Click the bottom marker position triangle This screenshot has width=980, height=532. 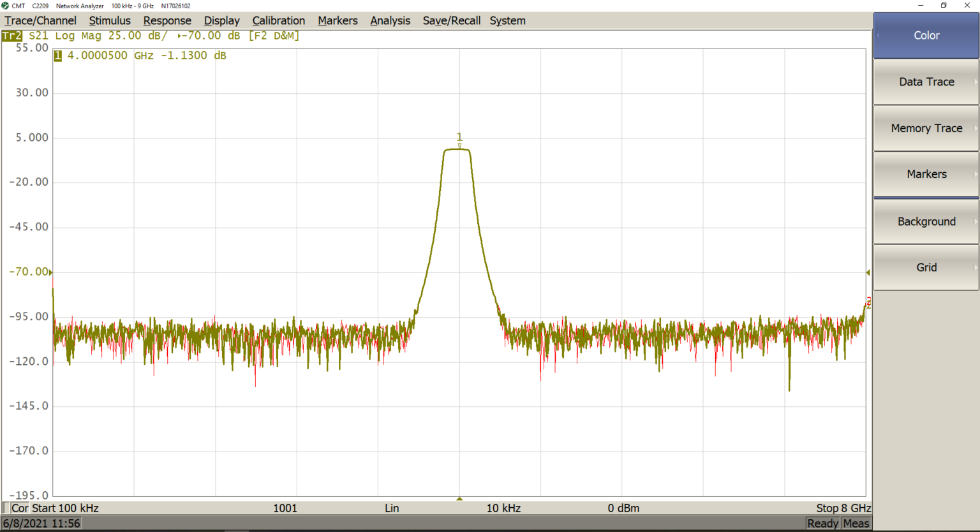point(459,498)
